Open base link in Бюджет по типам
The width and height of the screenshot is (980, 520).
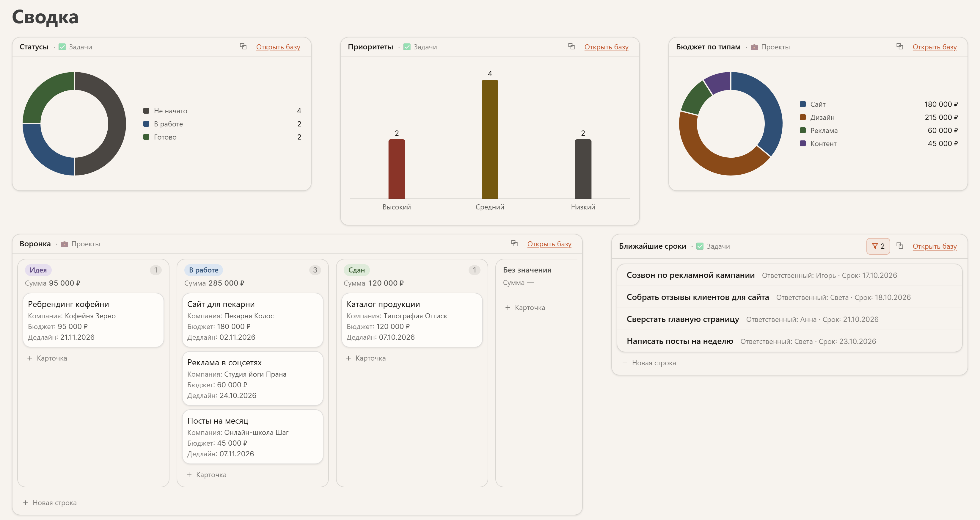935,47
